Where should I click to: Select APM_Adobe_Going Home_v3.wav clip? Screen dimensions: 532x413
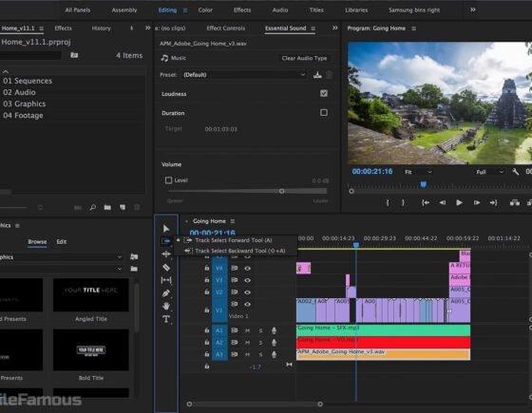pos(384,354)
